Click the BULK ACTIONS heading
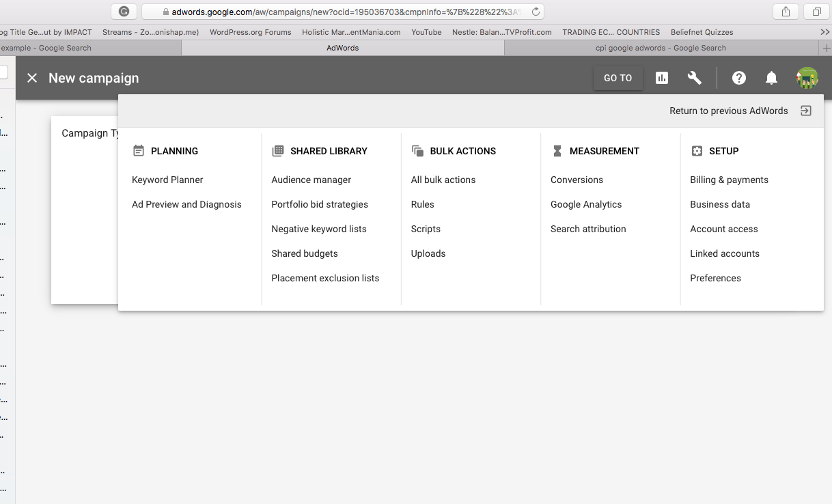832x504 pixels. [463, 151]
